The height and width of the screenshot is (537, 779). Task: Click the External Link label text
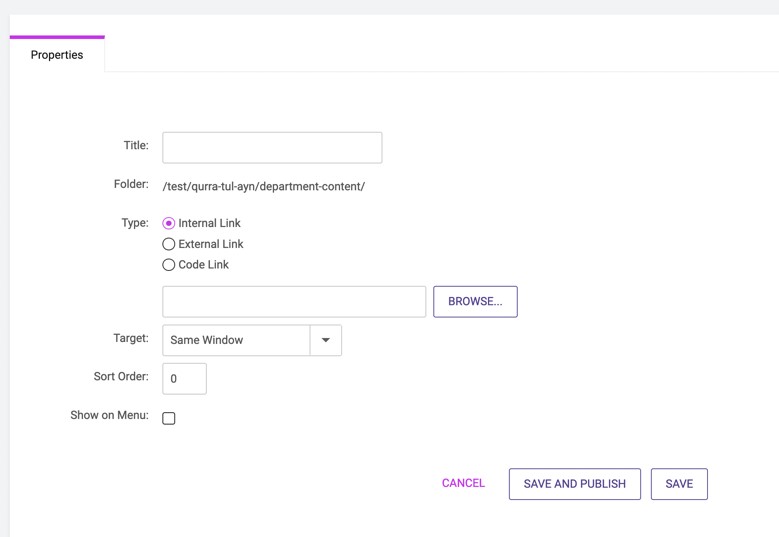[211, 244]
